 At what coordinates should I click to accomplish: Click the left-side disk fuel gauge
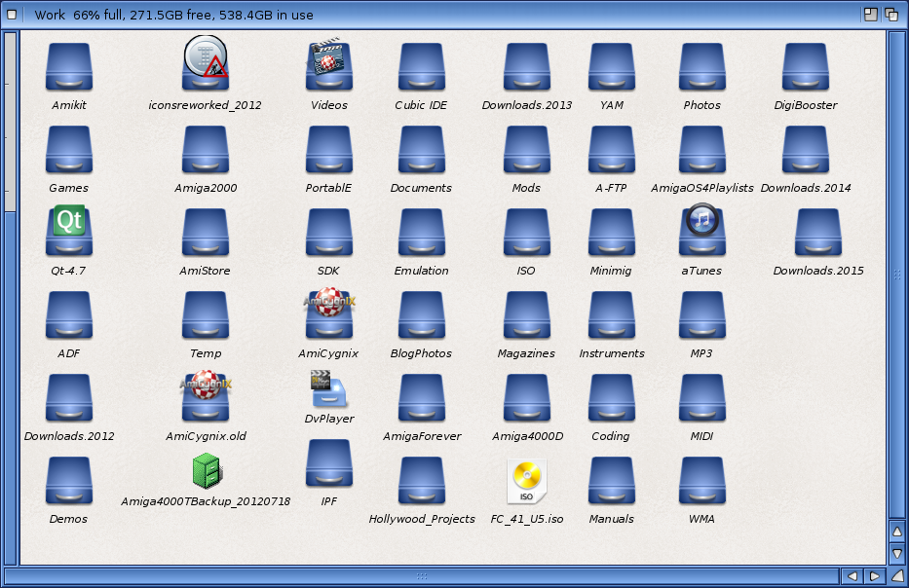11,297
